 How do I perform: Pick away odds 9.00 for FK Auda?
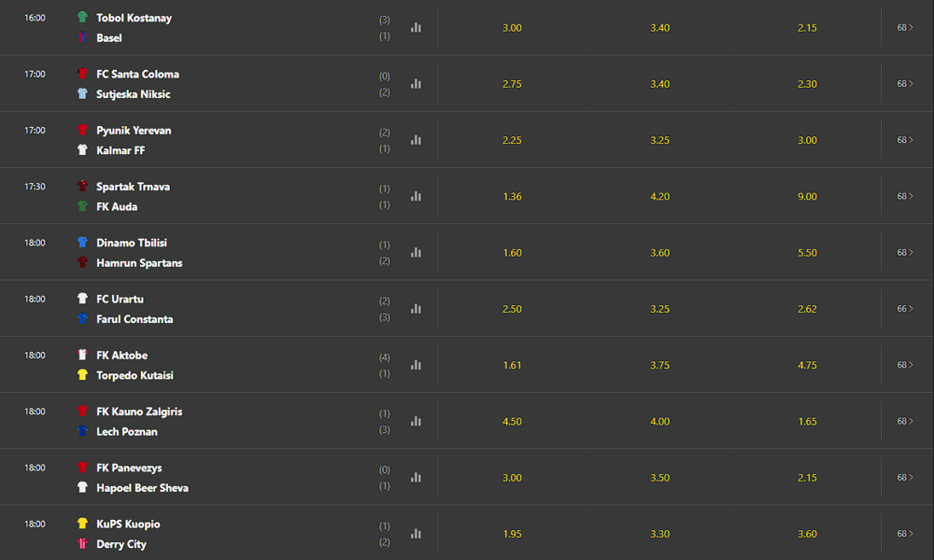pos(808,196)
